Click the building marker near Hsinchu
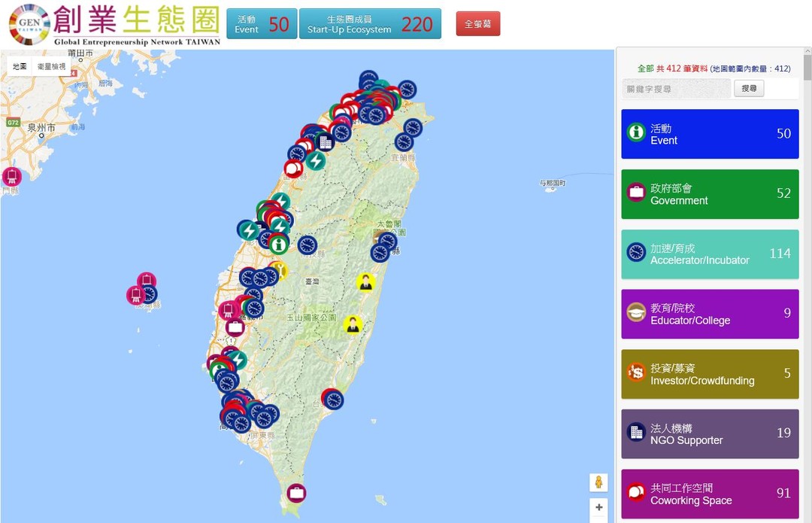This screenshot has width=812, height=523. pyautogui.click(x=326, y=141)
